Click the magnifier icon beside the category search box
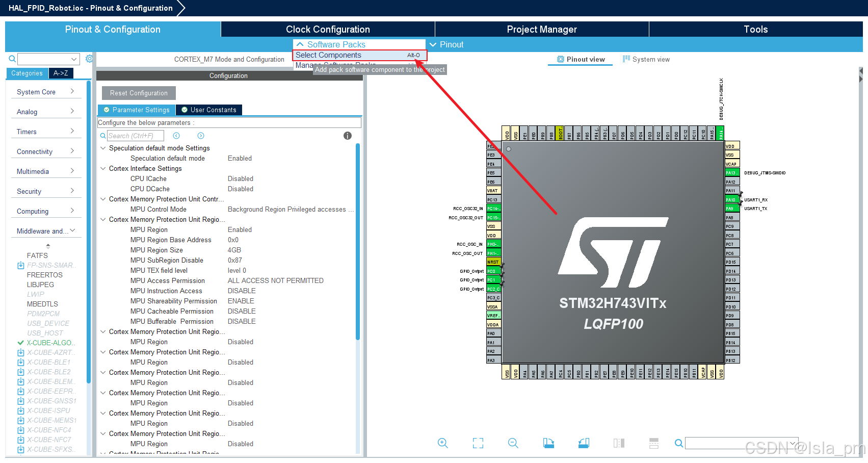868x463 pixels. click(12, 59)
